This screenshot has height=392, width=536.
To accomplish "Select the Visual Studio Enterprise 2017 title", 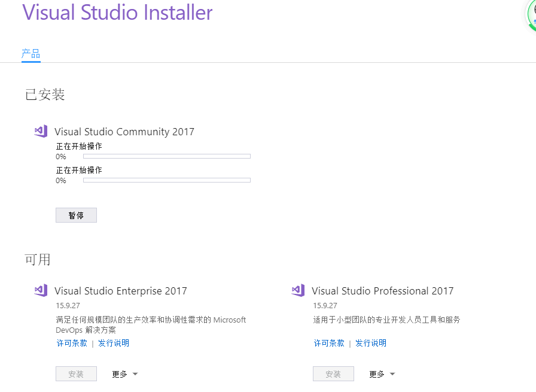I will (121, 291).
